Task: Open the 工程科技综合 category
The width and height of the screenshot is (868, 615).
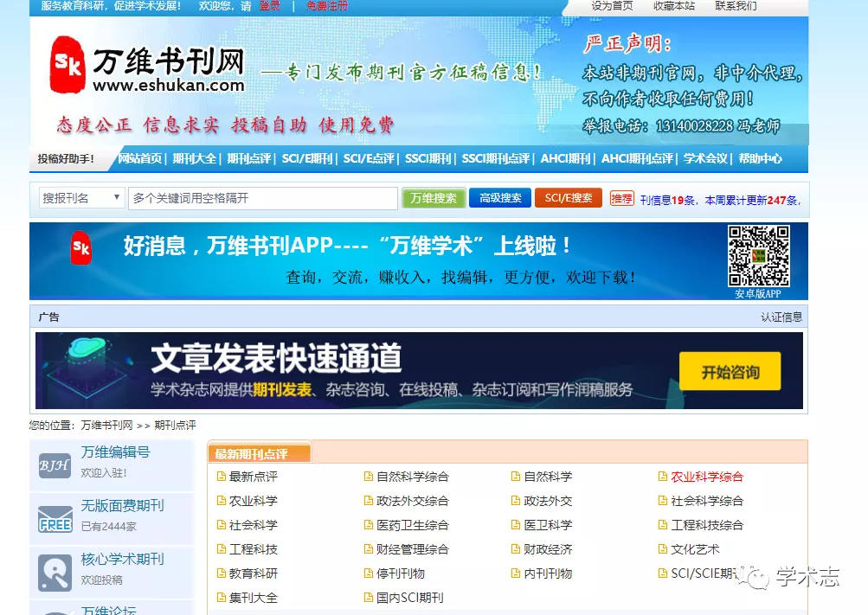Action: click(x=707, y=525)
